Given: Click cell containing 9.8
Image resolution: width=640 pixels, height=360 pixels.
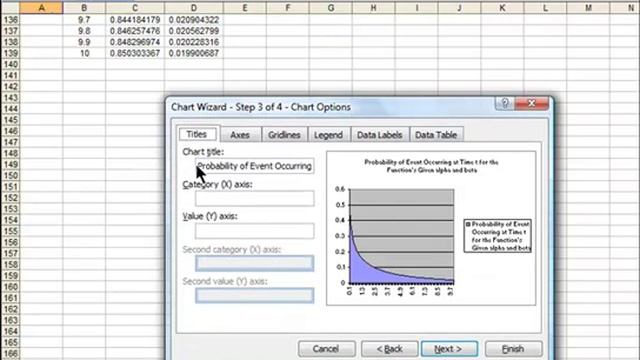Looking at the screenshot, I should pyautogui.click(x=84, y=31).
